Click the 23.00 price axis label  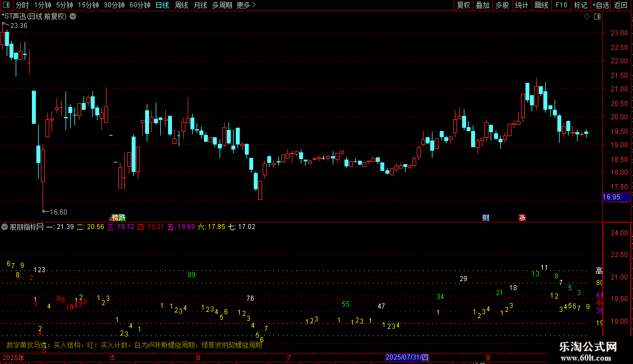tap(619, 33)
